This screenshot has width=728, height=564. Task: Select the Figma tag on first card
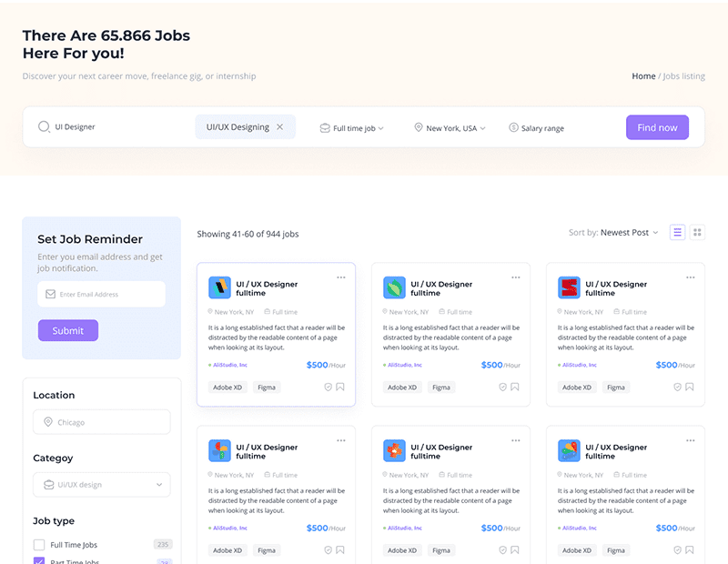click(267, 387)
